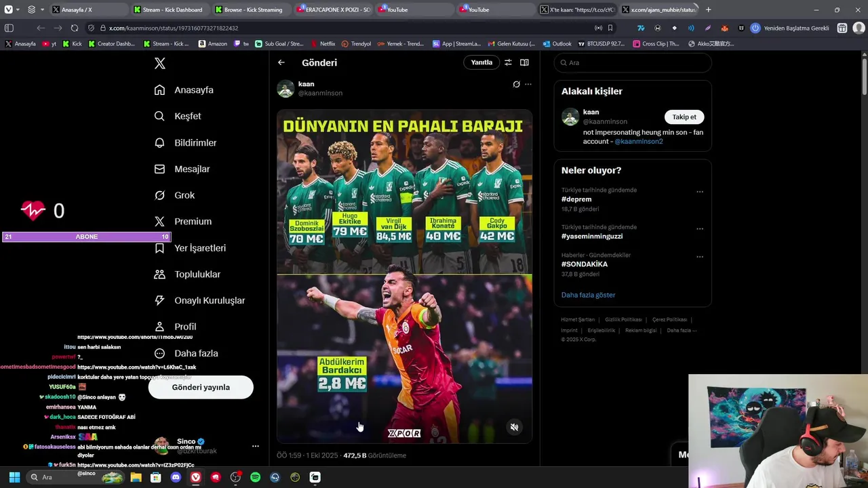Unmute the post video
This screenshot has width=868, height=488.
click(515, 427)
